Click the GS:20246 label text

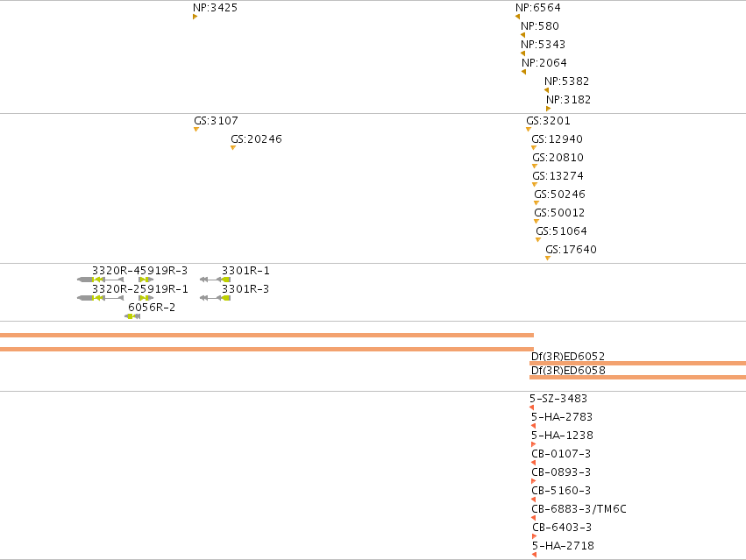click(257, 139)
